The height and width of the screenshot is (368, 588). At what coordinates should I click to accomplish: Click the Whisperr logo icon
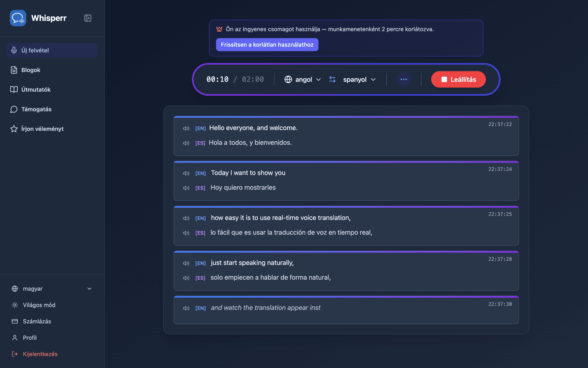pos(18,18)
